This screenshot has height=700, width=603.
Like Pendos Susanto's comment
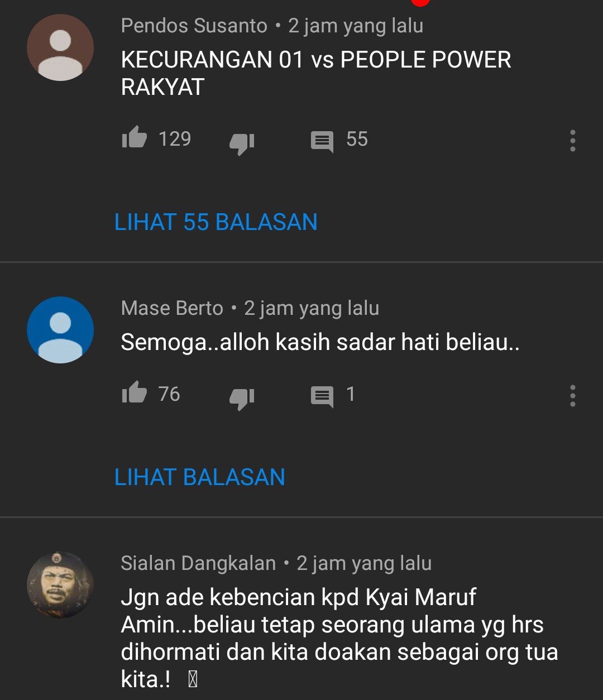click(134, 137)
